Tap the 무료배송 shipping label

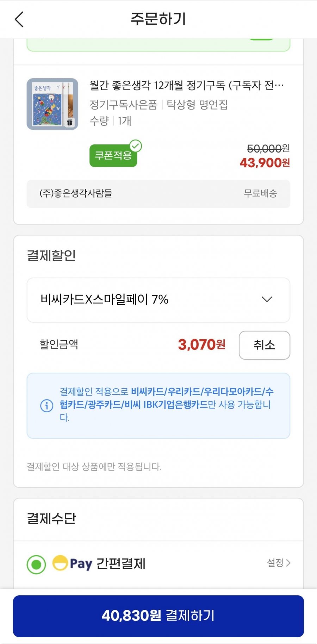coord(260,193)
